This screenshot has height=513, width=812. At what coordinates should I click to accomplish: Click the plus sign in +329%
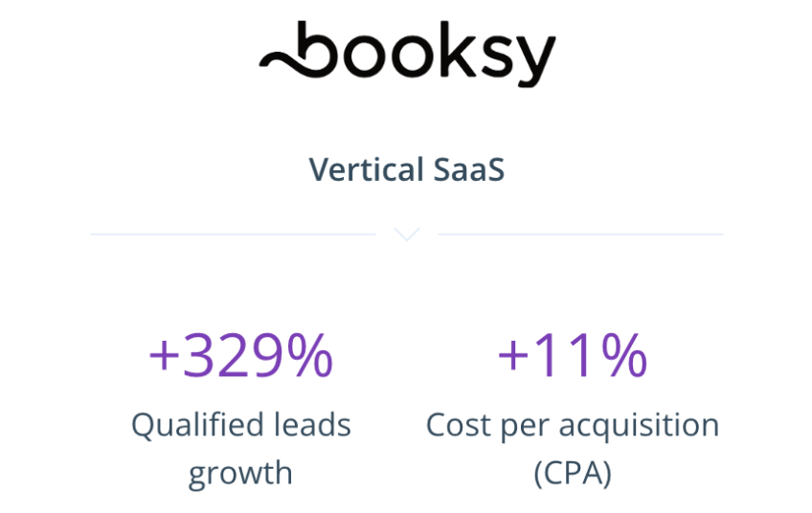[164, 356]
